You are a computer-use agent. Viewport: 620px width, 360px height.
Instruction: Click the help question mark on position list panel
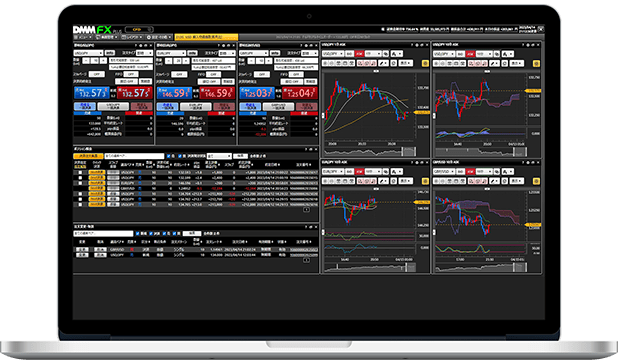pos(306,149)
